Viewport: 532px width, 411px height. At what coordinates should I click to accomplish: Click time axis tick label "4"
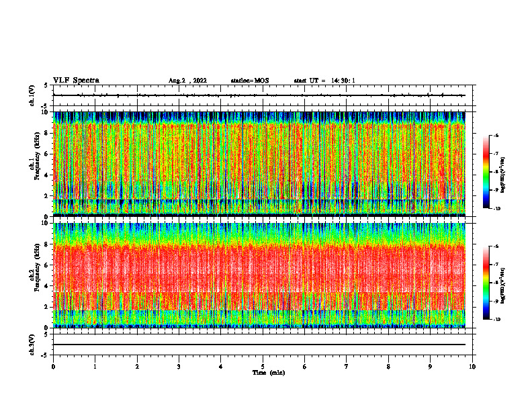pos(221,367)
